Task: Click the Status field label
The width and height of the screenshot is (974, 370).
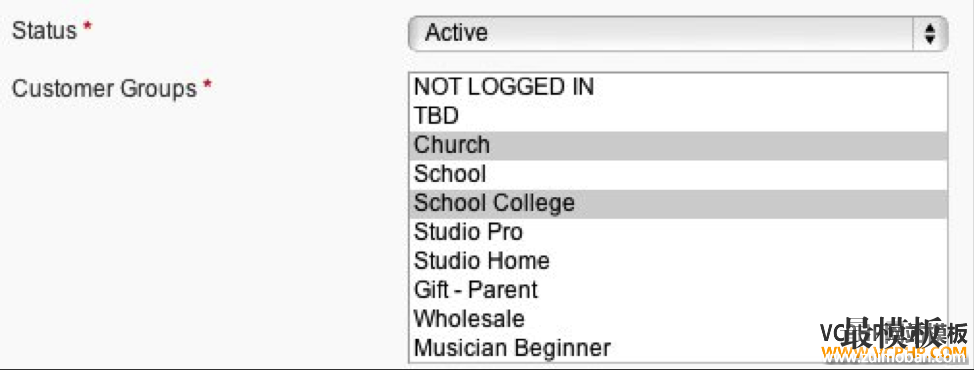Action: (x=45, y=30)
